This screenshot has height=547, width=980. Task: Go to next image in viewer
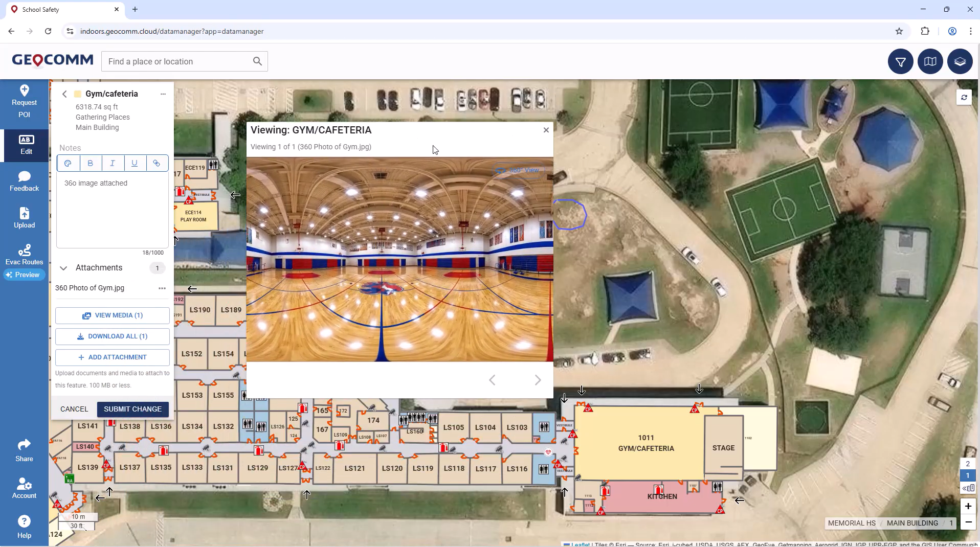coord(538,380)
